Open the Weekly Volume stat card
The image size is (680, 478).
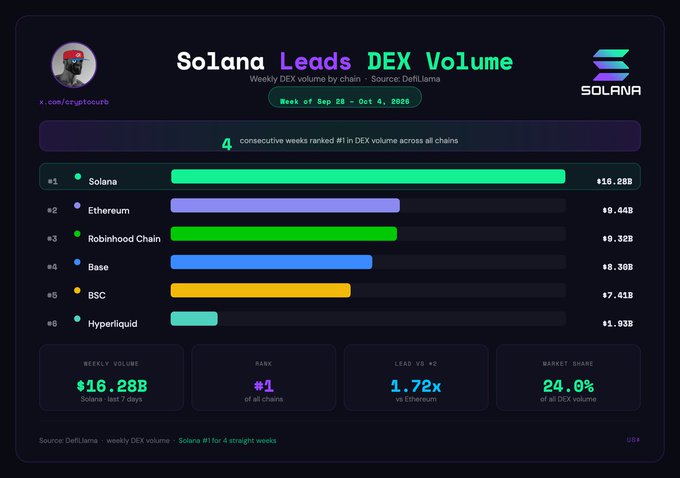pyautogui.click(x=111, y=377)
